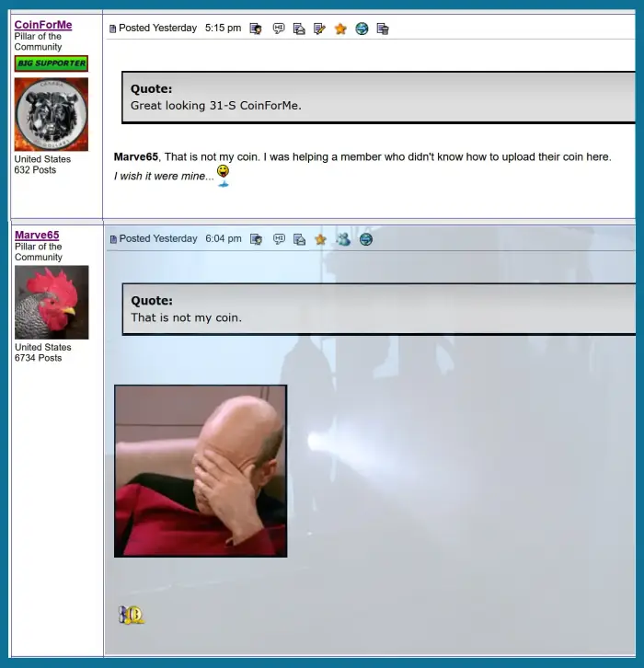Viewport: 644px width, 668px height.
Task: Click the show profile icon on the 6:04 pm post
Action: click(256, 239)
